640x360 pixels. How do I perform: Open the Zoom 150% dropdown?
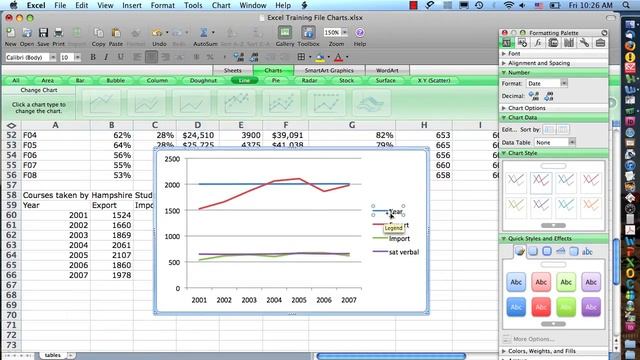coord(344,32)
